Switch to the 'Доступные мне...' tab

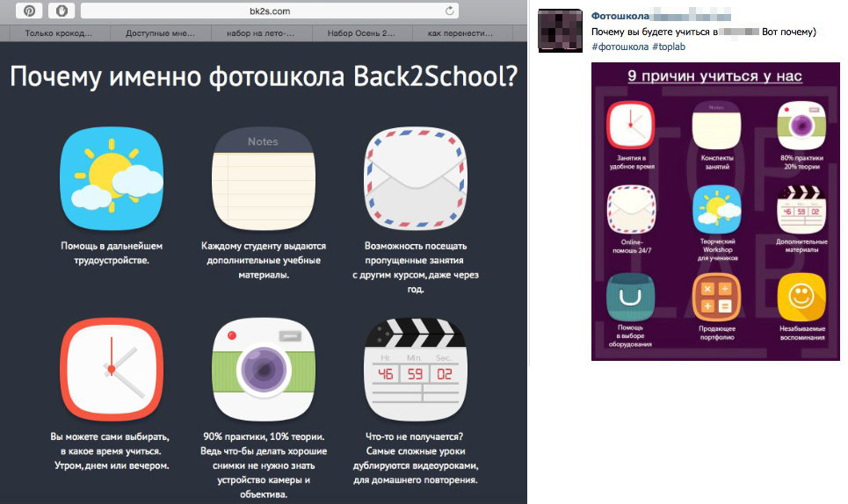160,33
